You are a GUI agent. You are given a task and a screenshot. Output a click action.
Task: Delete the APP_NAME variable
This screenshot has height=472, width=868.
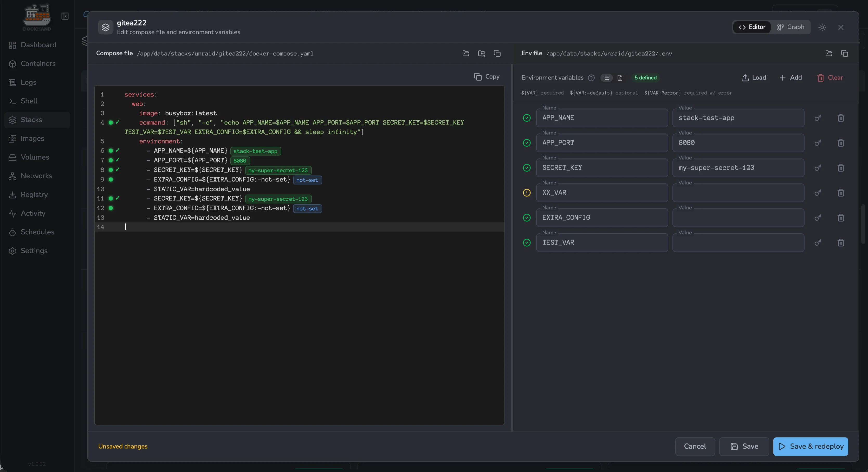[841, 118]
